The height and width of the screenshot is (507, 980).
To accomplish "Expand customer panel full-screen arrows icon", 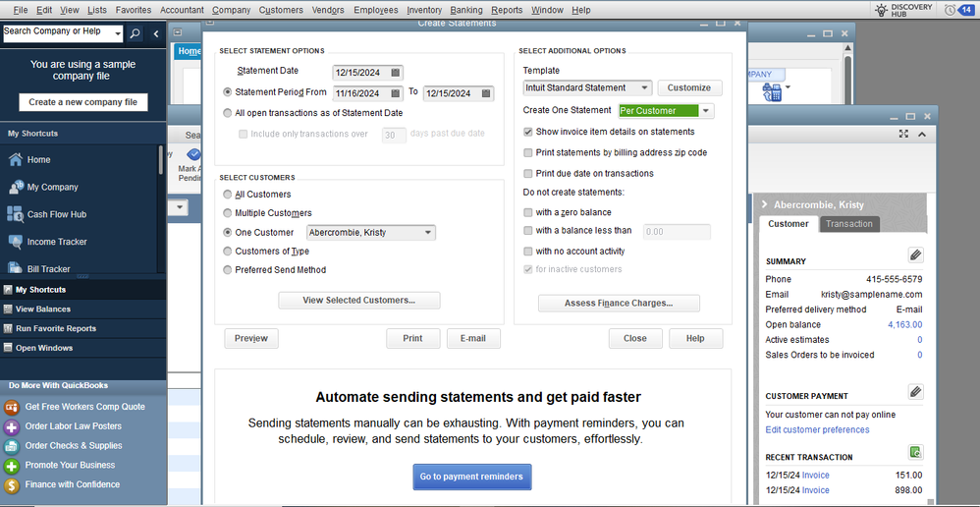I will [903, 134].
